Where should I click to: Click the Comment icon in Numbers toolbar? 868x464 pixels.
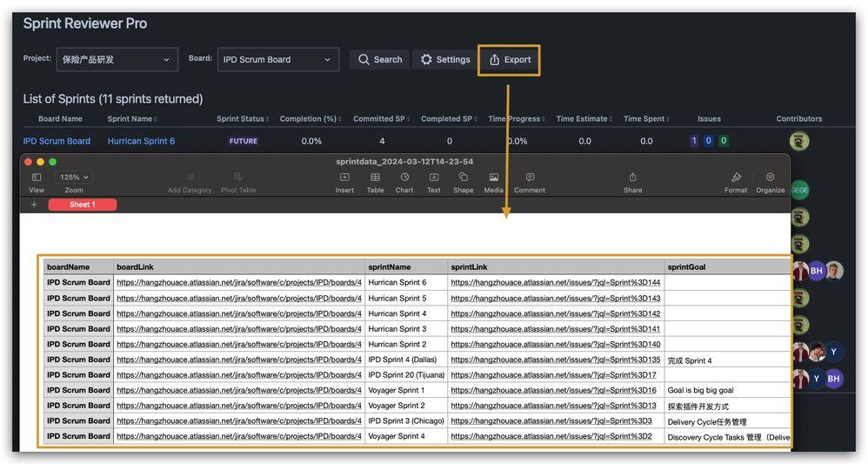coord(531,178)
